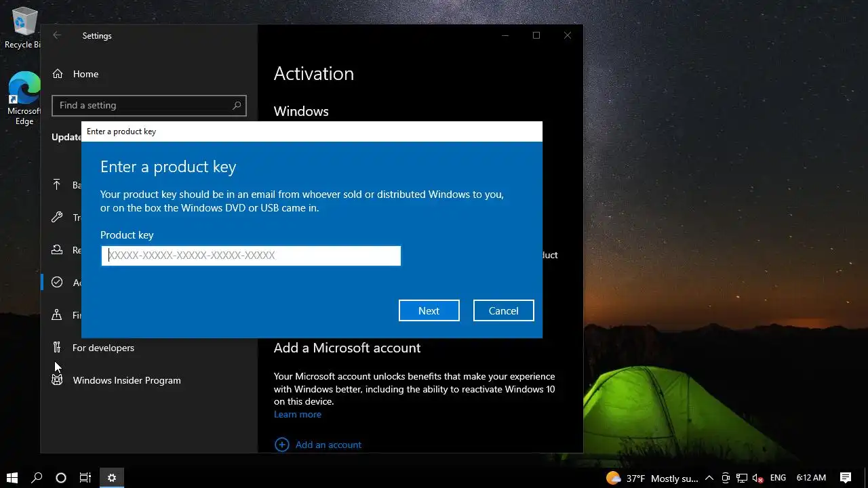
Task: Select the Find my device icon
Action: [x=58, y=314]
